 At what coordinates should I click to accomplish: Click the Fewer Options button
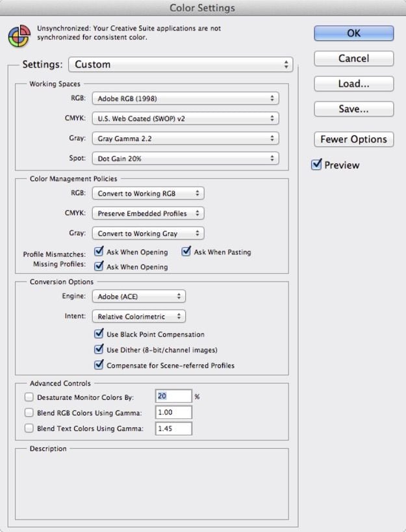353,139
